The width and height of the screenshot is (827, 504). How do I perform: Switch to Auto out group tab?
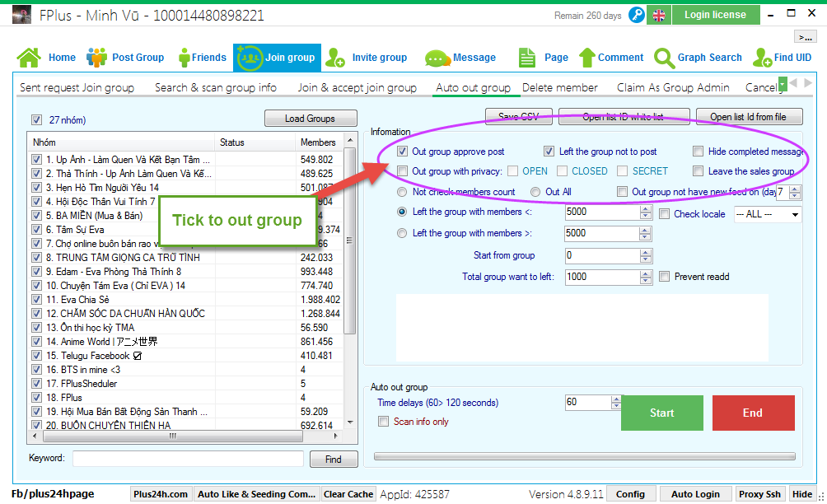click(x=473, y=87)
